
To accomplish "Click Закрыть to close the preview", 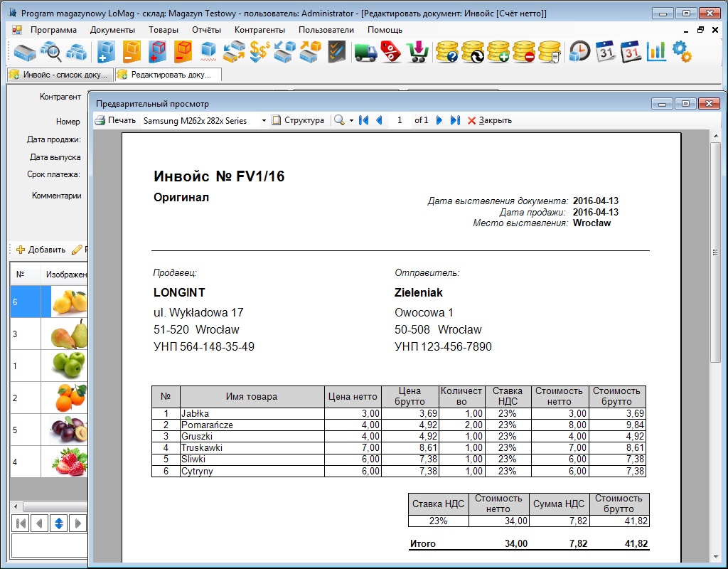I will (x=489, y=121).
